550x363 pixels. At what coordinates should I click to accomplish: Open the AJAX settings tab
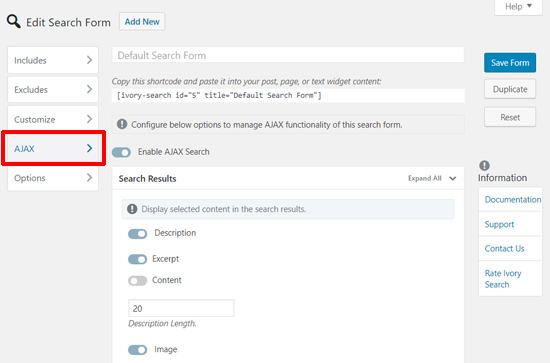tap(53, 148)
